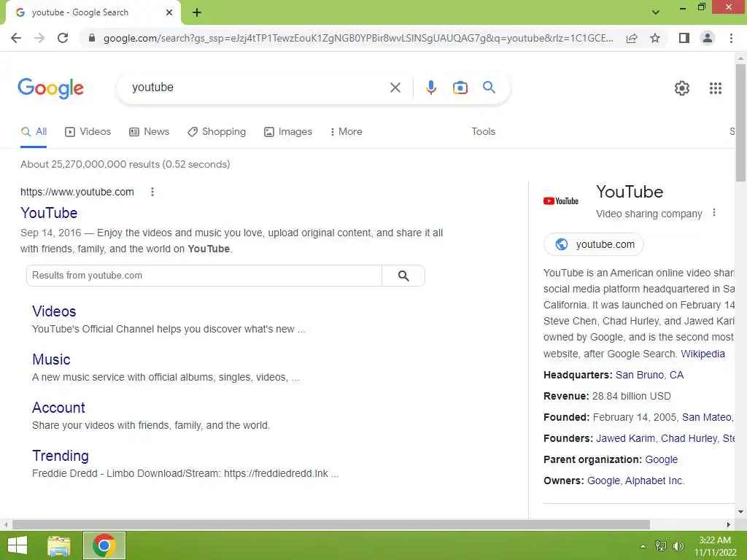The width and height of the screenshot is (747, 560).
Task: Select the All results tab
Action: (x=34, y=132)
